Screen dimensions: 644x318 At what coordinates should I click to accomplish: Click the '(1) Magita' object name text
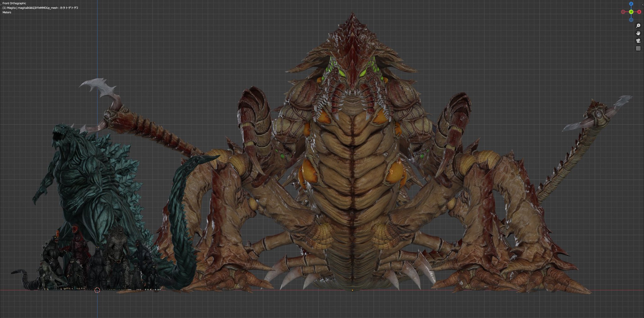pos(9,8)
